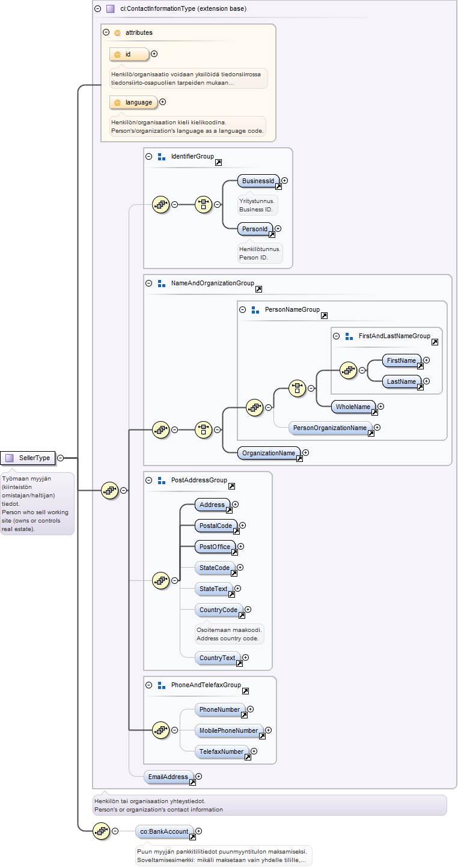Select the PersonId element

(255, 229)
